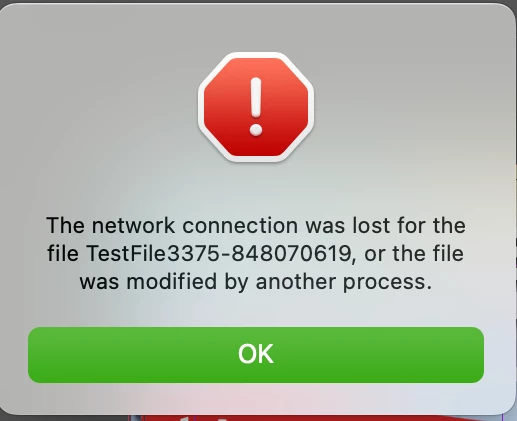The height and width of the screenshot is (421, 517).
Task: Click the white border of the stop icon
Action: (x=201, y=107)
